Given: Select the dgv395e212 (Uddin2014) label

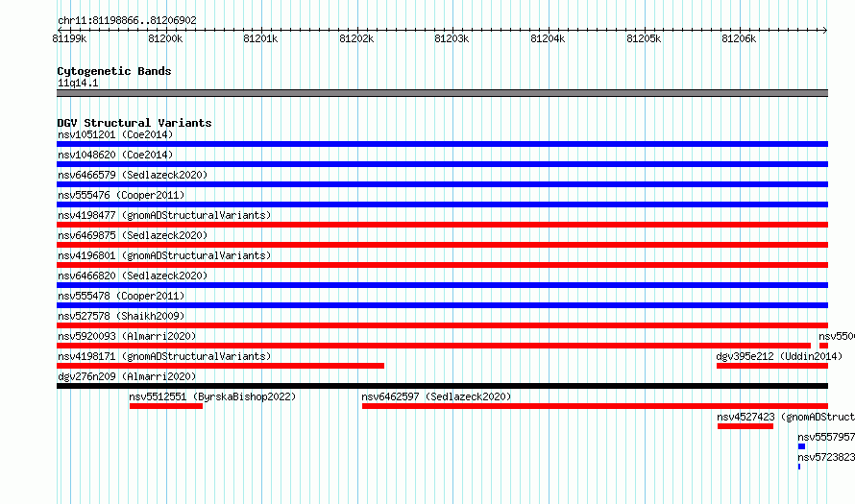Looking at the screenshot, I should [x=779, y=356].
